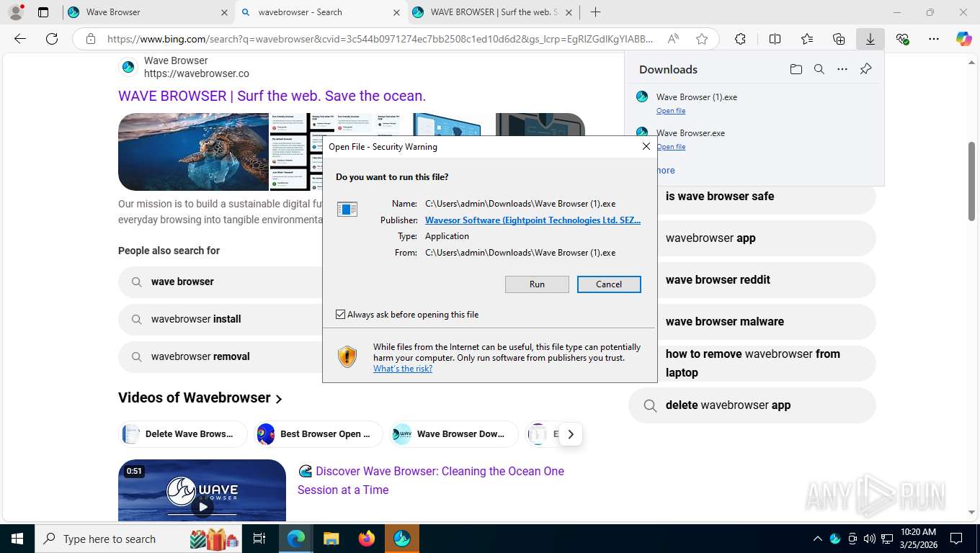Click the Wave Browser taskbar icon
Screen dimensions: 980x553
coord(402,539)
